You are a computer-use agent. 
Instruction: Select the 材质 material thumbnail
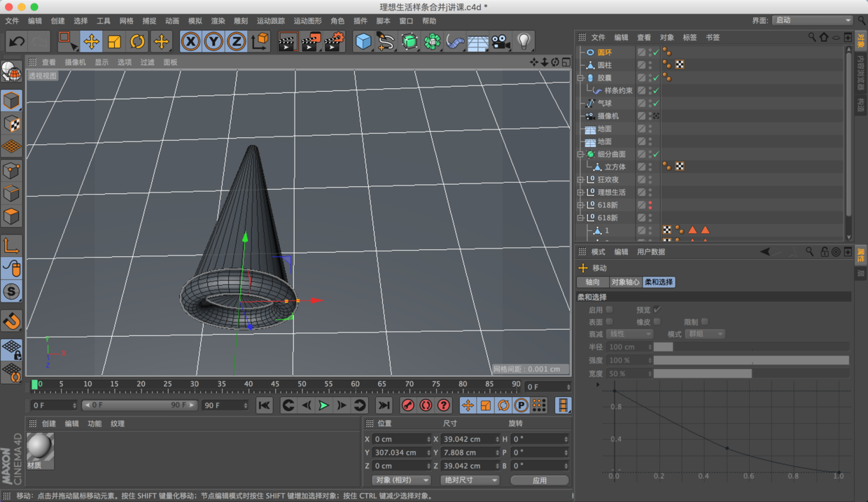tap(40, 450)
